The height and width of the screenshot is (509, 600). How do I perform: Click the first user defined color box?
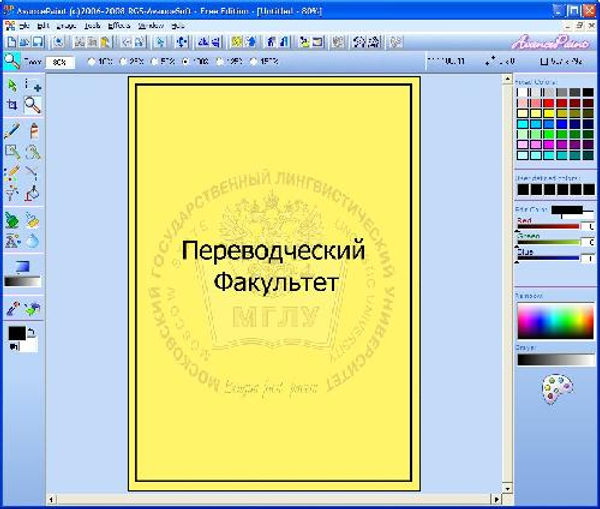pyautogui.click(x=523, y=189)
